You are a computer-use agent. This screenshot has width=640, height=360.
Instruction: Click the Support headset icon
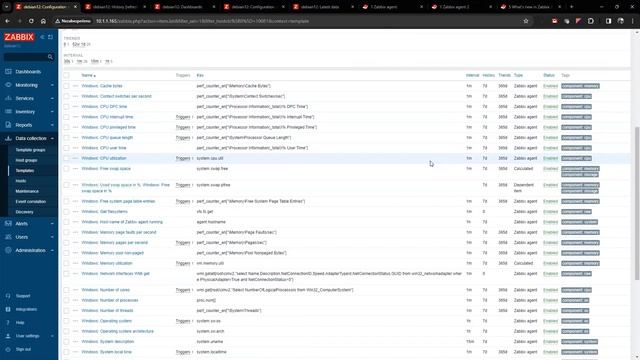[x=8, y=296]
